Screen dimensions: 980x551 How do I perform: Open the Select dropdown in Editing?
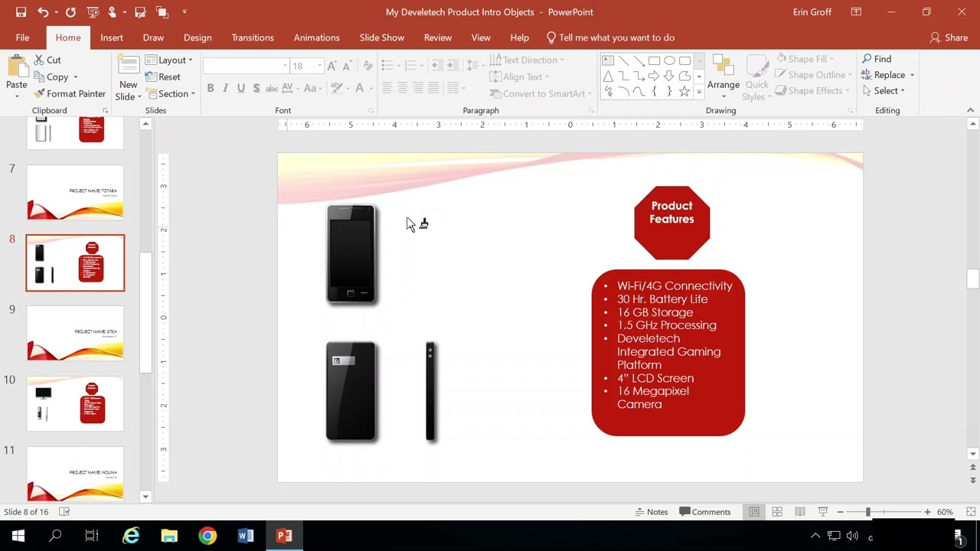883,90
